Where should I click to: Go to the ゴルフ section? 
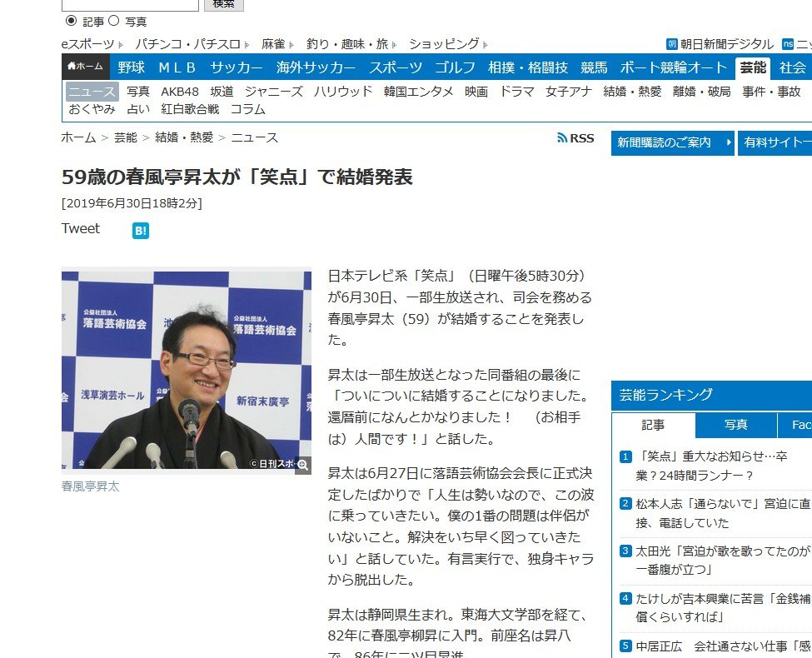coord(455,67)
